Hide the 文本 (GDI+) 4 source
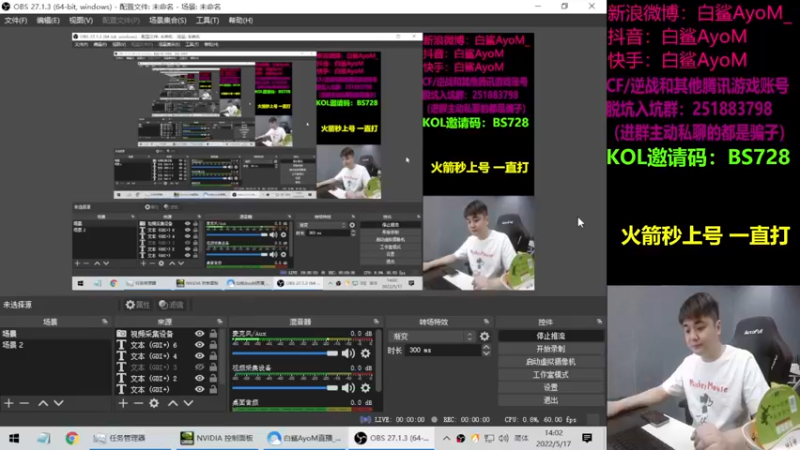The image size is (800, 450). click(x=199, y=356)
